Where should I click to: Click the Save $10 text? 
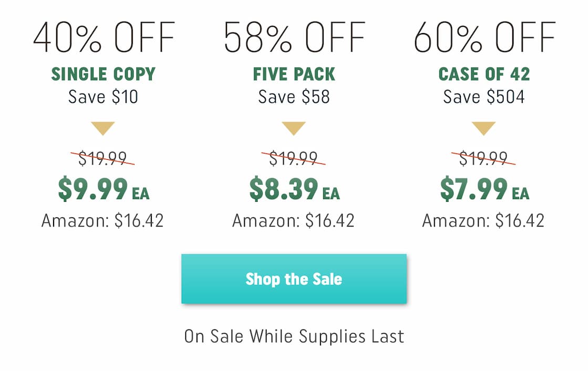click(104, 97)
